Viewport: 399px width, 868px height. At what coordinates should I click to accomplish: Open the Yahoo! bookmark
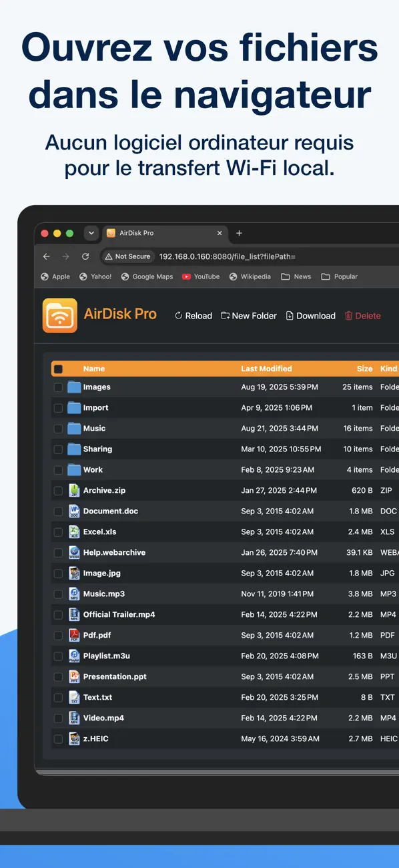coord(95,276)
